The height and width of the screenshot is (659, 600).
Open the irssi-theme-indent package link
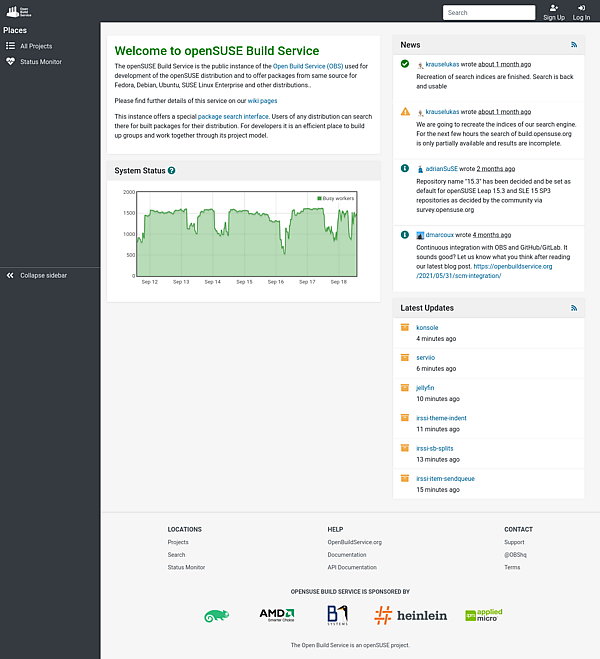coord(441,418)
